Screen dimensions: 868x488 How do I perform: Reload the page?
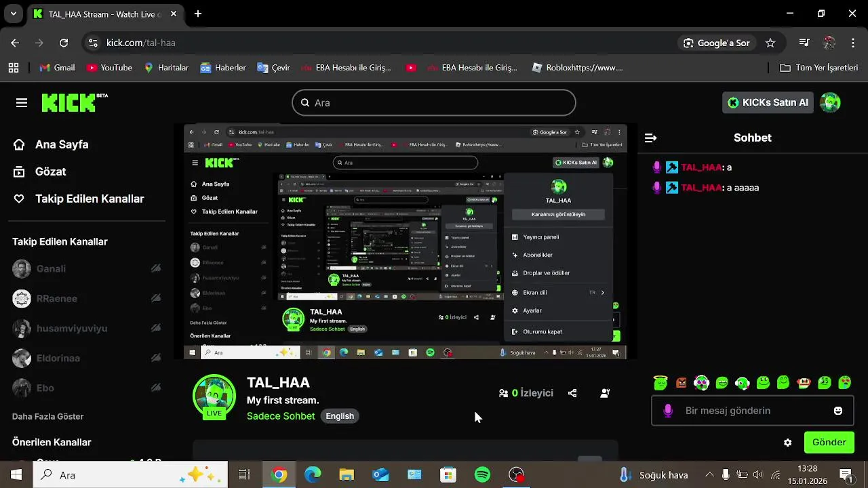(x=64, y=43)
